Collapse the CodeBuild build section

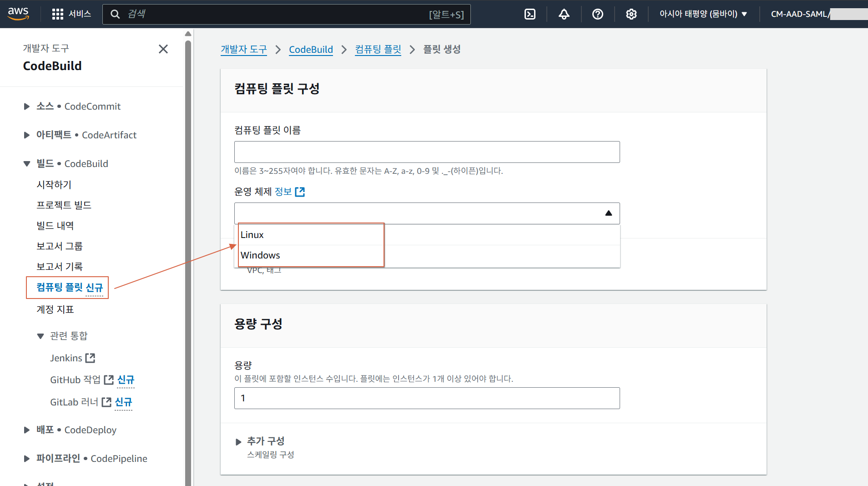click(x=27, y=164)
